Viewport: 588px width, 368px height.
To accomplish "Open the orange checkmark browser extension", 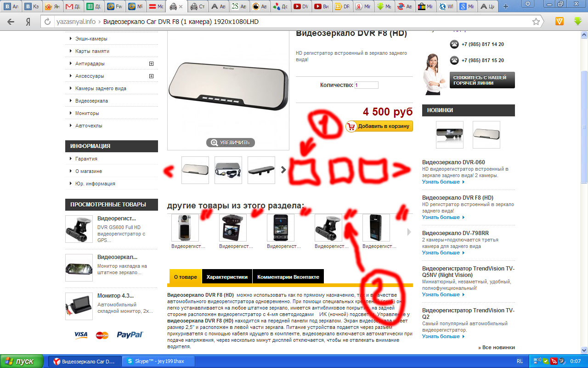I will 560,21.
